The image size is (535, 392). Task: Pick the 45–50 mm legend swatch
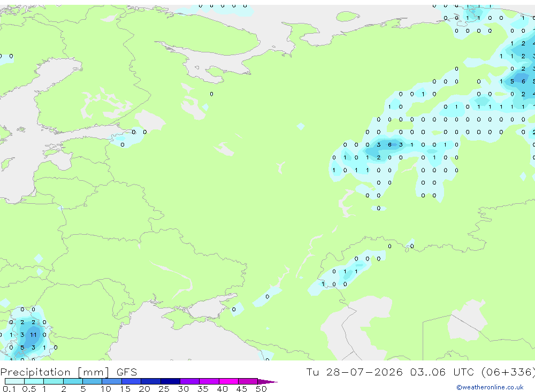coord(248,381)
